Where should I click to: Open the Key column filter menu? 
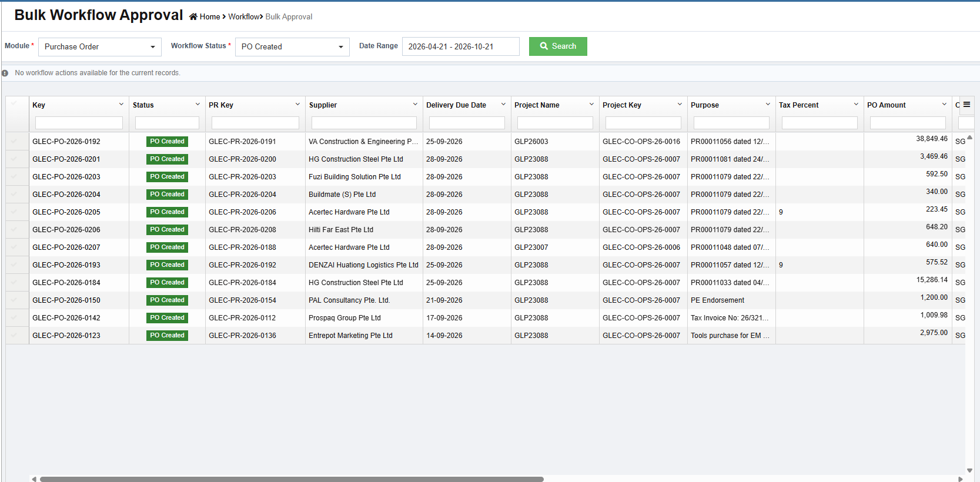121,105
